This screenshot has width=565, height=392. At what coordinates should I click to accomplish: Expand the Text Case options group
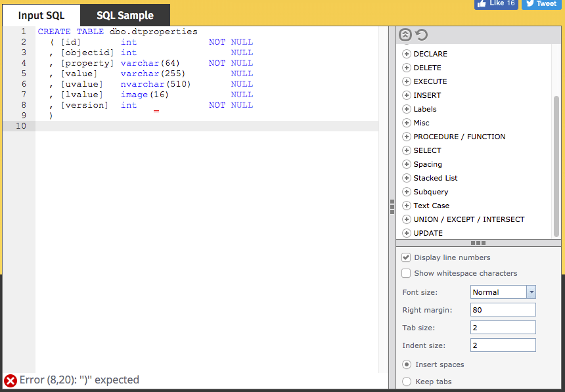pos(407,206)
